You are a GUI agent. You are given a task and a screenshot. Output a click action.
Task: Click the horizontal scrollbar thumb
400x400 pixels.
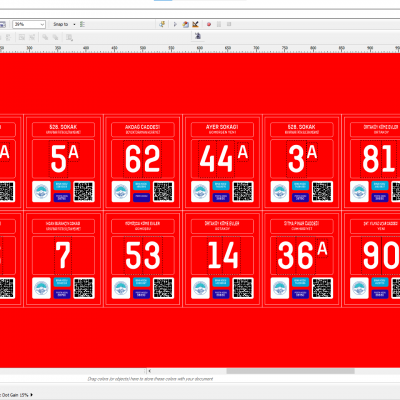pyautogui.click(x=290, y=371)
